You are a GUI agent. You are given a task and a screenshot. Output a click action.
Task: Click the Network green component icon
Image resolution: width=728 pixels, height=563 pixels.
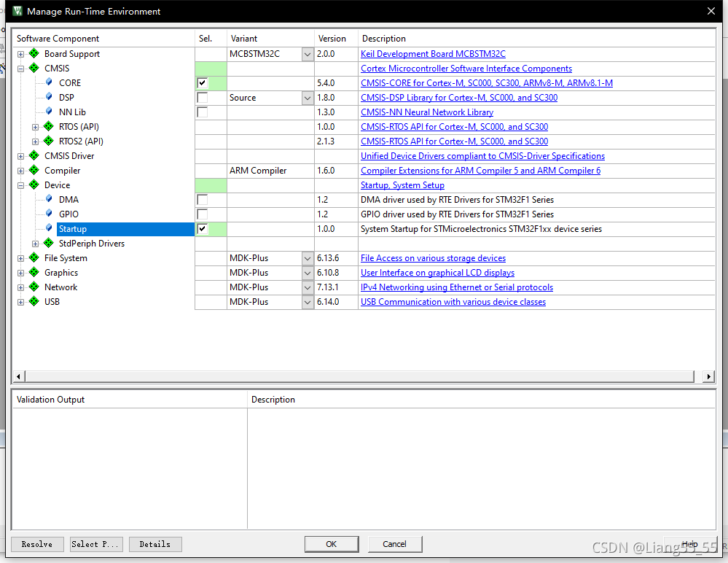pyautogui.click(x=34, y=287)
